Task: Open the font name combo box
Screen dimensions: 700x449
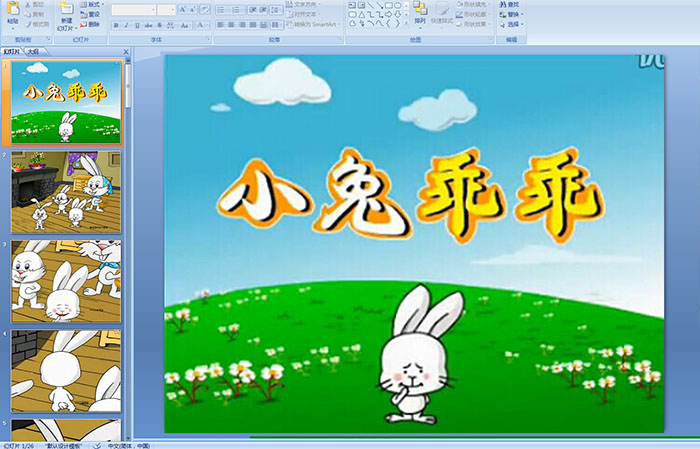Action: click(x=133, y=10)
